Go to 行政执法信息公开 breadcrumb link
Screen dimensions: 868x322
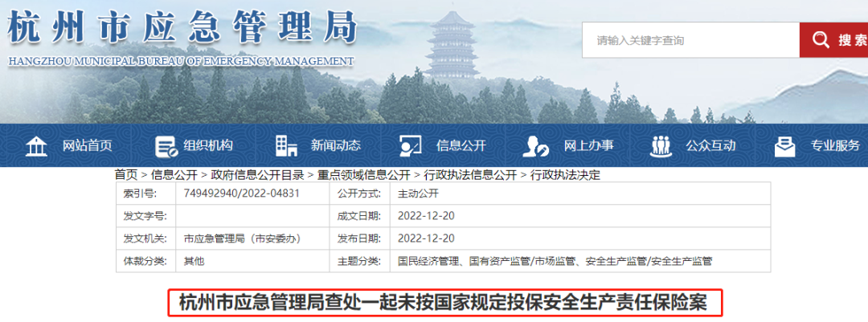click(470, 175)
